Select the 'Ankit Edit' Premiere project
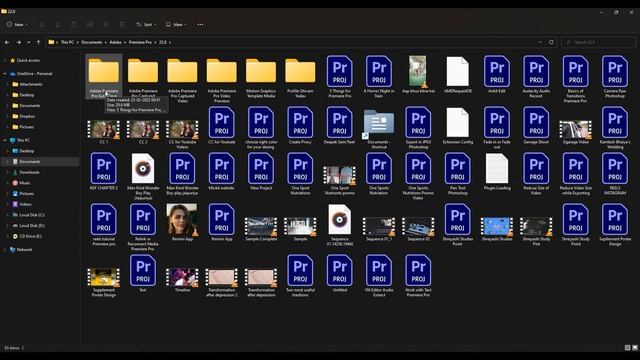640x360 pixels. click(x=497, y=75)
